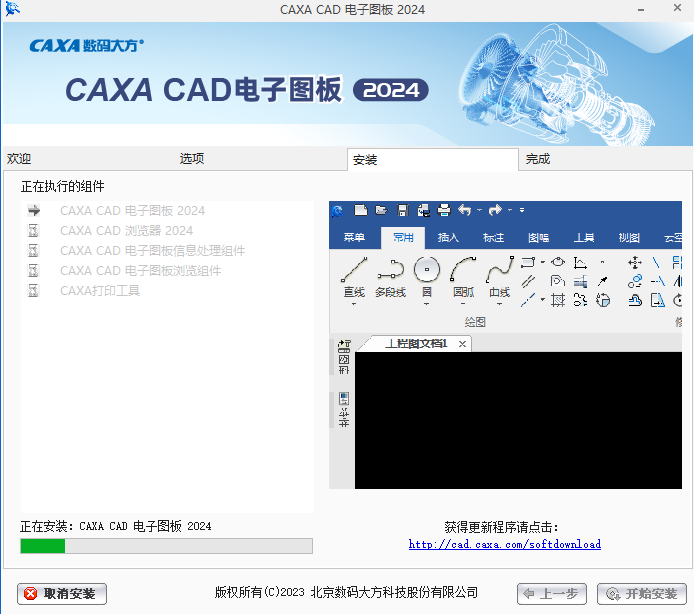Select the 直线 (line) drawing tool

[x=354, y=270]
